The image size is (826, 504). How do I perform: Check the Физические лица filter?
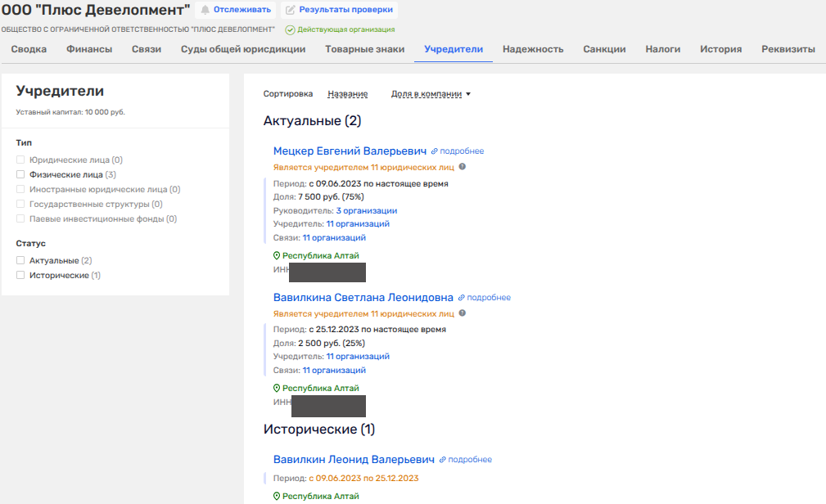[x=20, y=174]
